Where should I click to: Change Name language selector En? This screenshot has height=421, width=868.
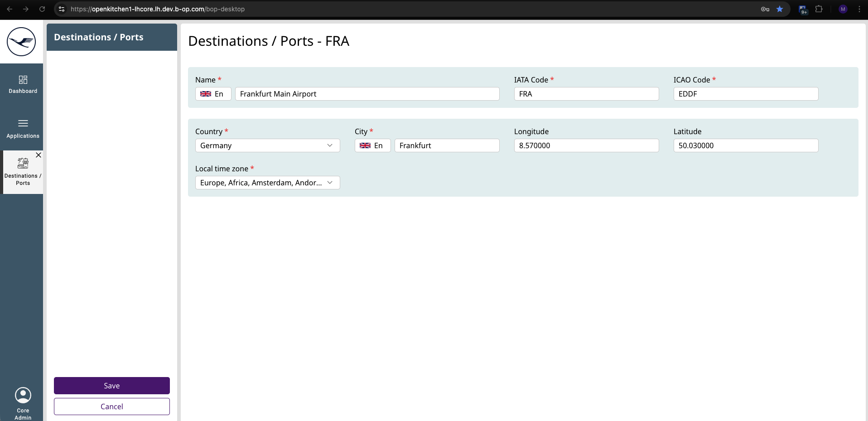[x=213, y=94]
